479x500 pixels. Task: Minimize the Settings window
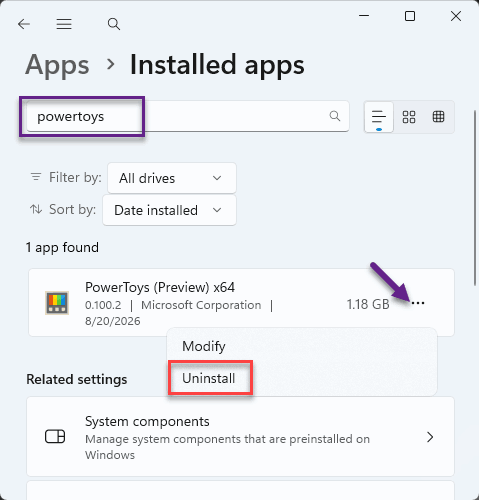pyautogui.click(x=364, y=16)
